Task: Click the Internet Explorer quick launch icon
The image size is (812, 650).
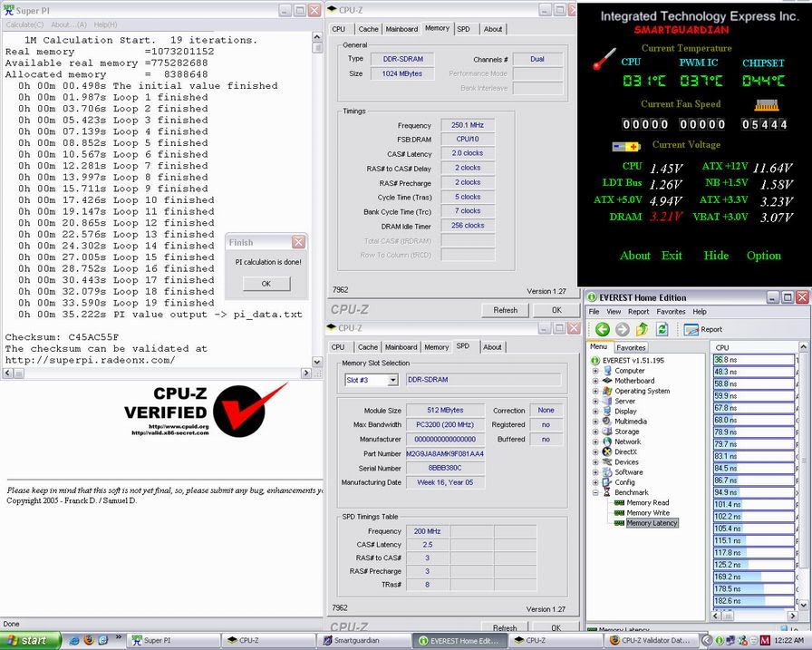Action: click(x=74, y=641)
